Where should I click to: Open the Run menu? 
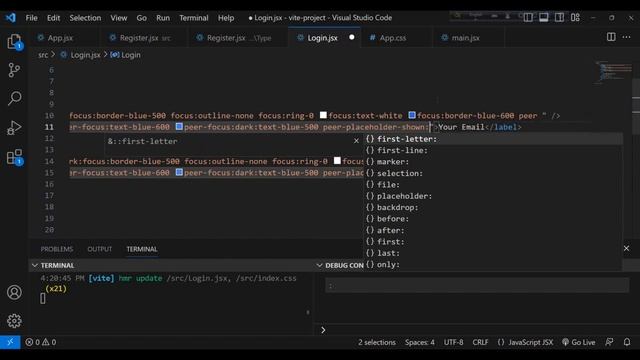pyautogui.click(x=163, y=18)
